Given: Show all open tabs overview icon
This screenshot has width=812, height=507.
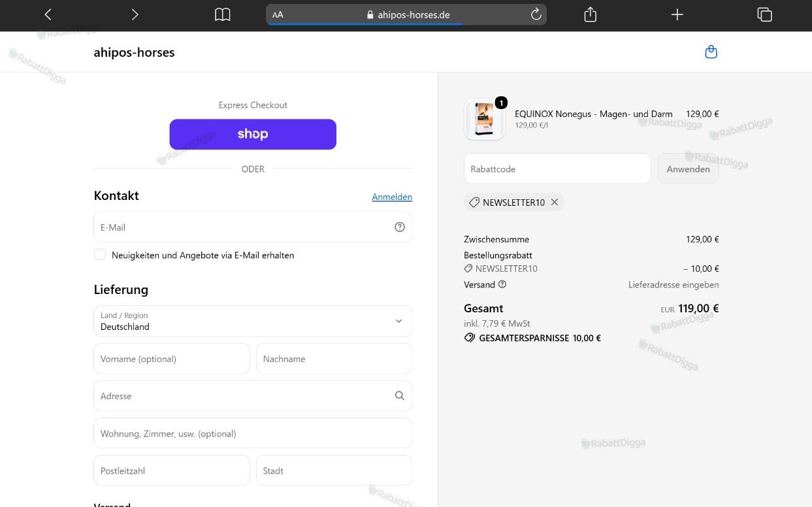Looking at the screenshot, I should click(764, 14).
